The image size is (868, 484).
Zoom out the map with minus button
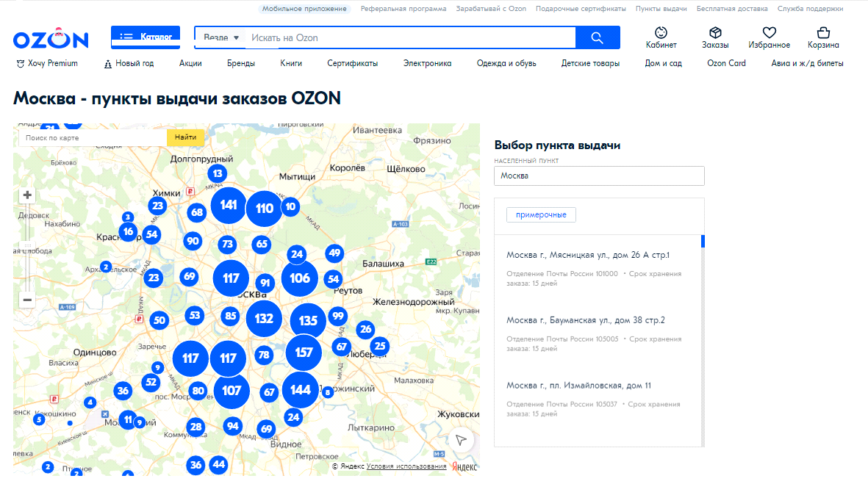[x=28, y=300]
